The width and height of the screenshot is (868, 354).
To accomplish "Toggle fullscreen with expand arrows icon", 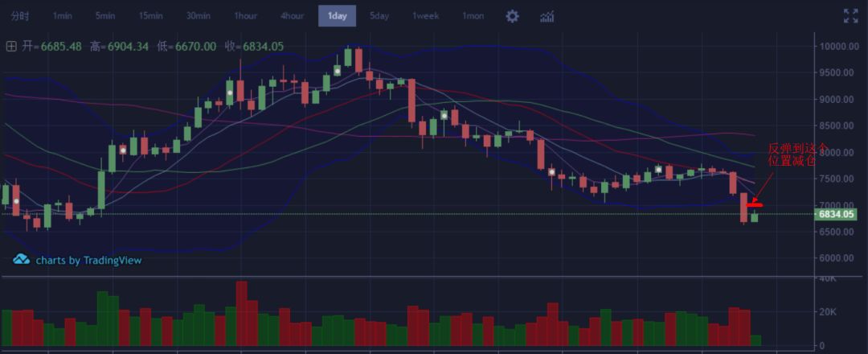I will (851, 16).
